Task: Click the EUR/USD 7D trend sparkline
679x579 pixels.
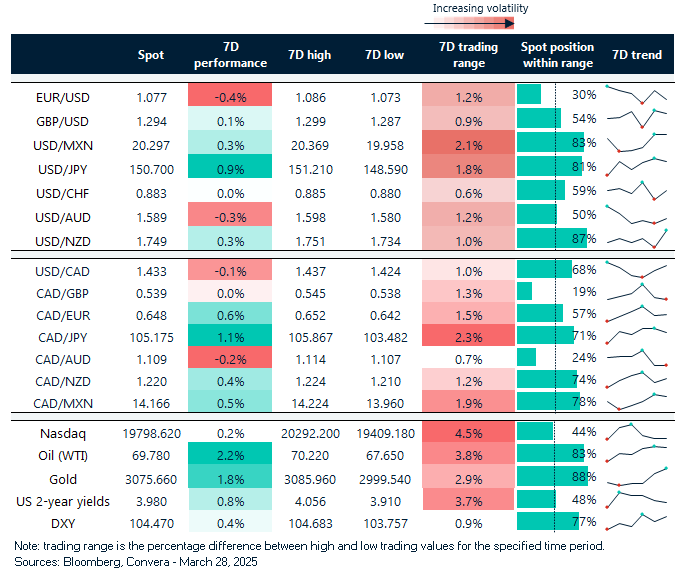Action: (x=637, y=95)
